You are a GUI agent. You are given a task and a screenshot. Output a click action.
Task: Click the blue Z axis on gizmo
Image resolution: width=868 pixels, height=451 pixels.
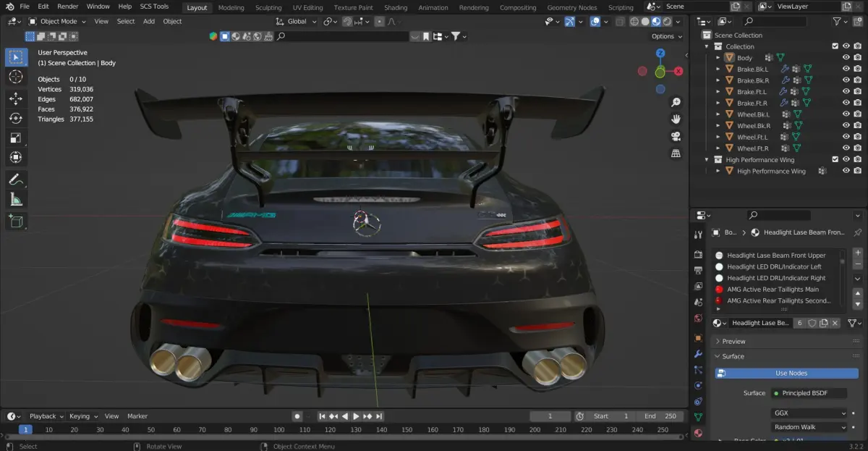pos(660,53)
